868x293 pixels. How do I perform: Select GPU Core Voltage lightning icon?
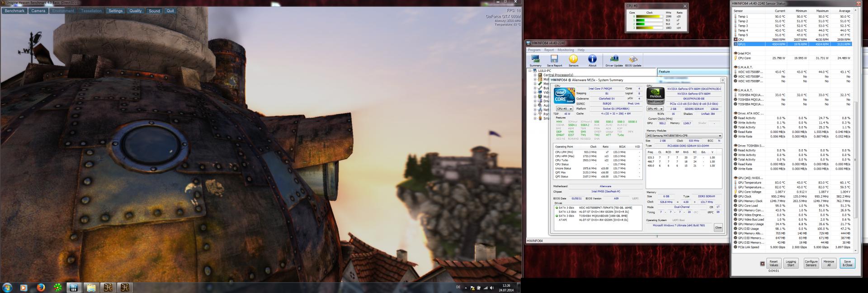736,192
